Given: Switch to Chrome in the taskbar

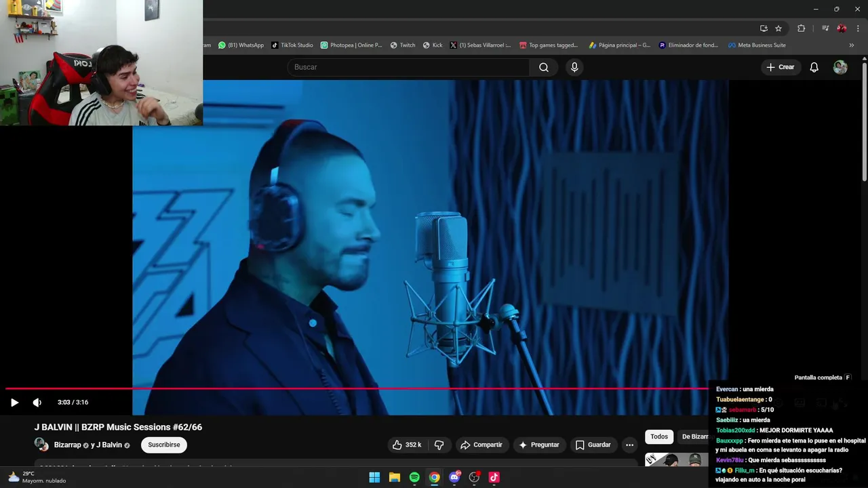Looking at the screenshot, I should pyautogui.click(x=434, y=477).
